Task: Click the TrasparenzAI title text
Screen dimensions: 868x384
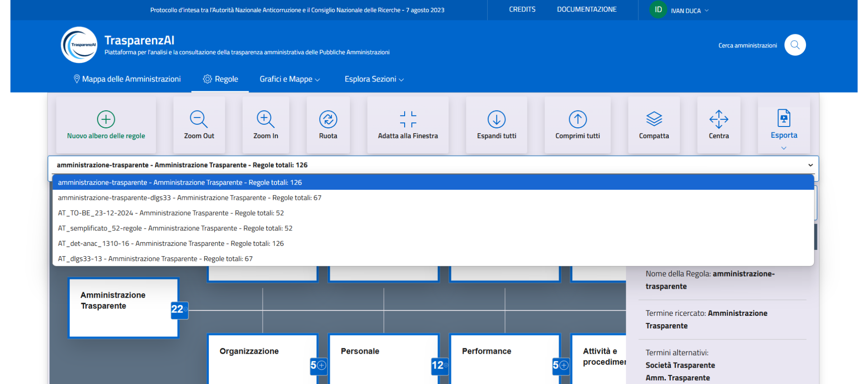Action: [x=139, y=40]
